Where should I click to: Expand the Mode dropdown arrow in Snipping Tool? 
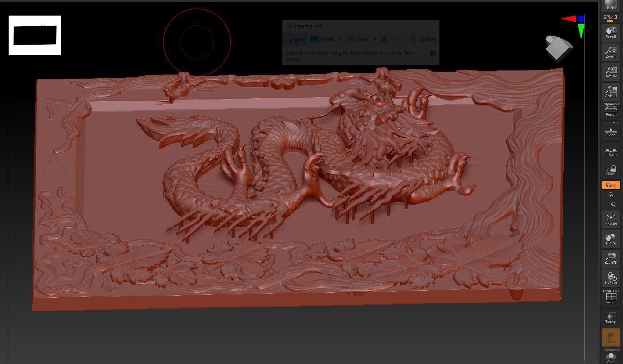click(x=340, y=39)
